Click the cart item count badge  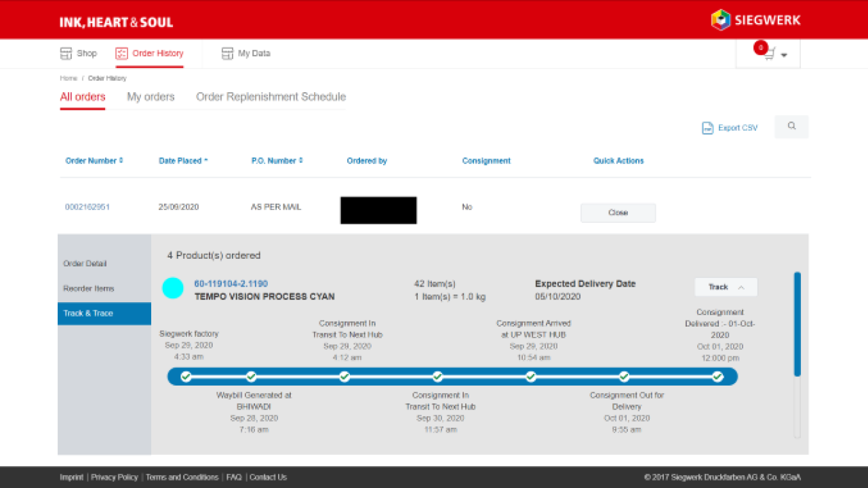coord(760,47)
